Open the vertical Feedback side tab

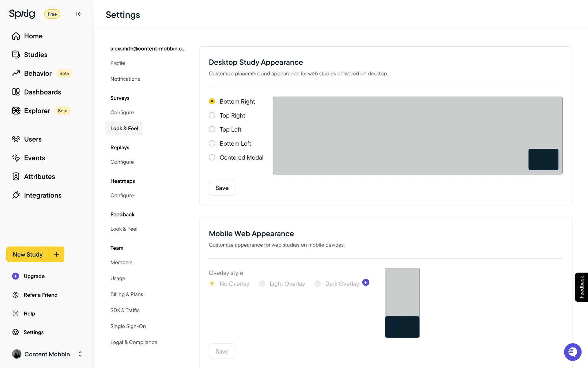point(581,287)
